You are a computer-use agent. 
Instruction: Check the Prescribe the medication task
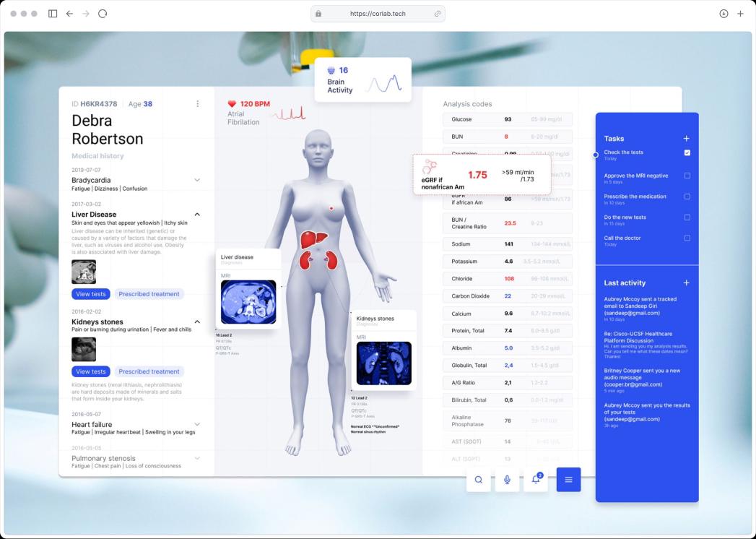687,197
